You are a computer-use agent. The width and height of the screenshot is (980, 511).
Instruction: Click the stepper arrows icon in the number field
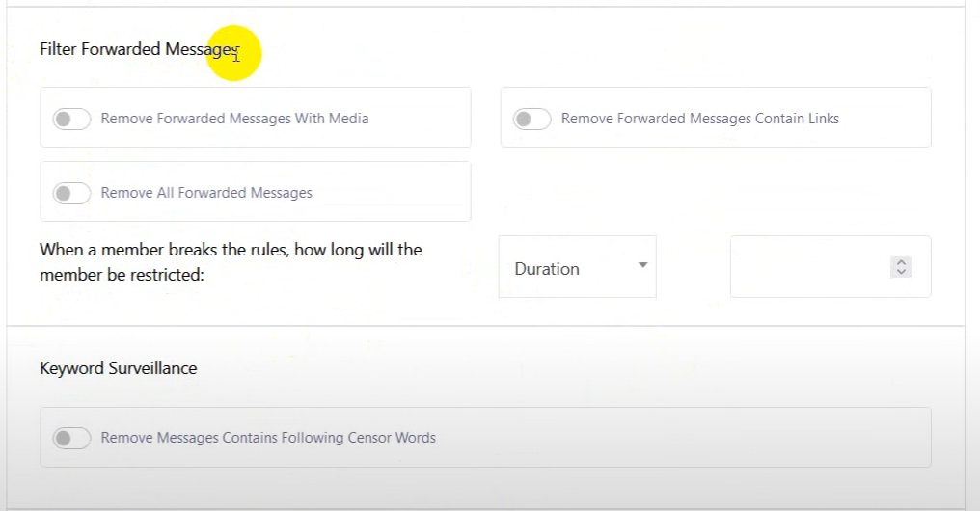901,267
